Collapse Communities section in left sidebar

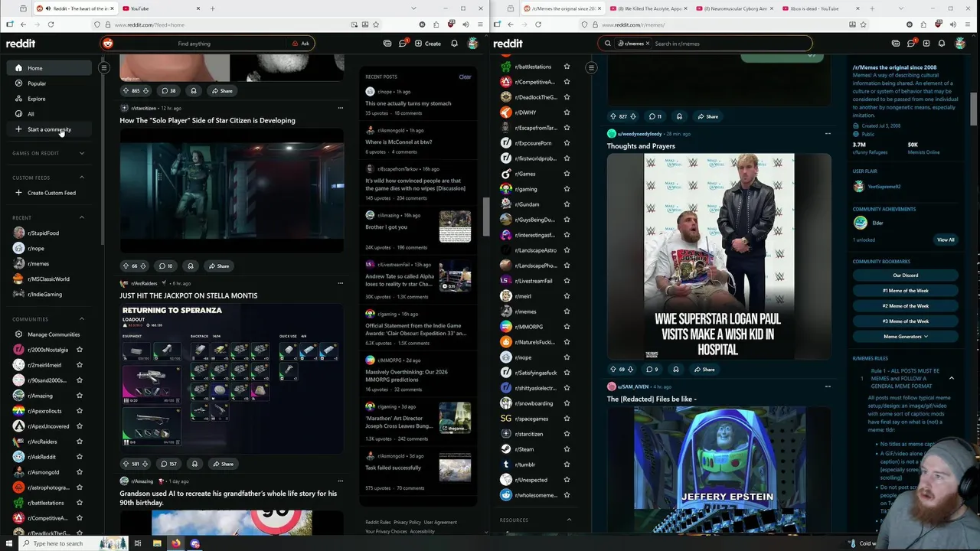pyautogui.click(x=82, y=319)
